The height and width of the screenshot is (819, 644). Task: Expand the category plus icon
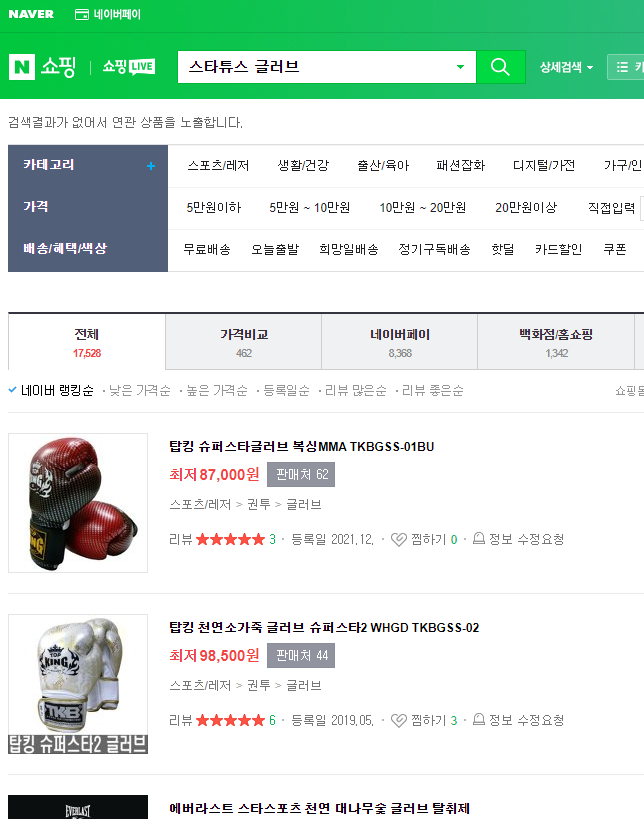click(151, 166)
